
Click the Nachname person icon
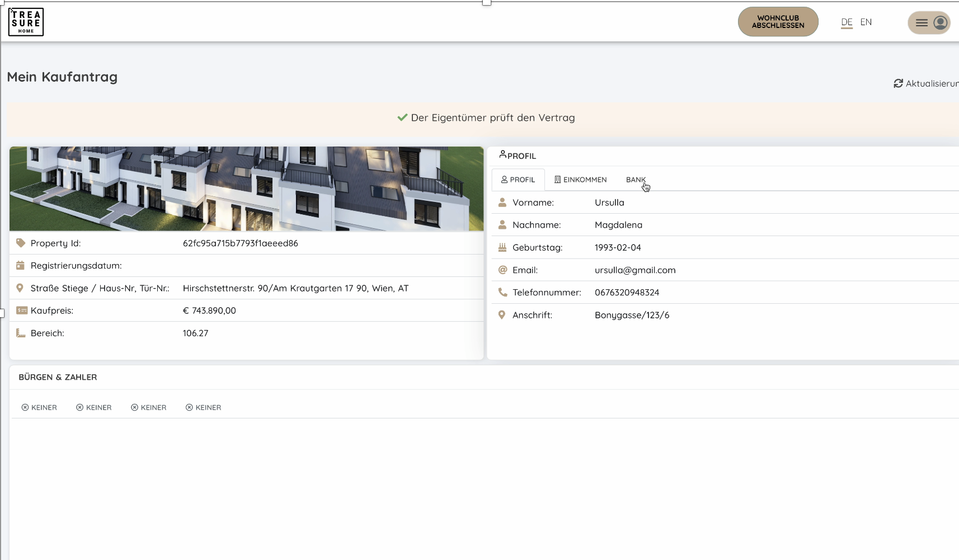tap(502, 224)
